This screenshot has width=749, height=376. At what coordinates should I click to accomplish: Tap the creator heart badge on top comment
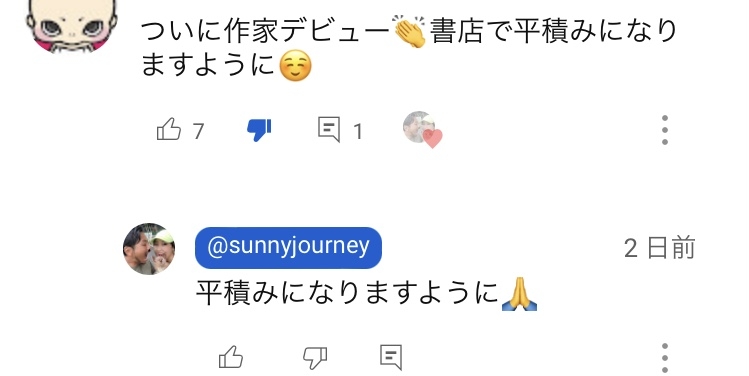pyautogui.click(x=422, y=129)
